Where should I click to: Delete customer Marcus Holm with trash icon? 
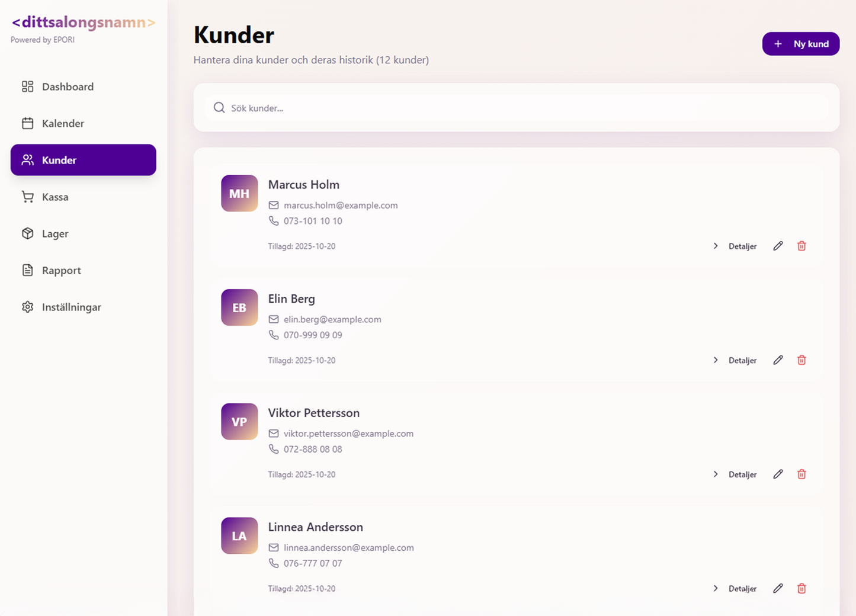pos(802,246)
